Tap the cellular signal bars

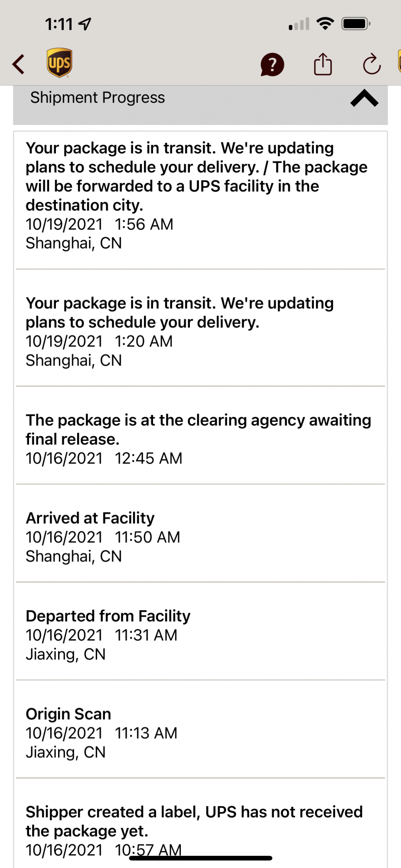[x=299, y=24]
